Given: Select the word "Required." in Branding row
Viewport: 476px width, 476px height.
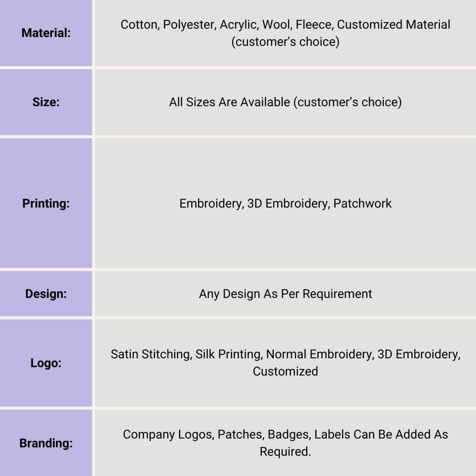Looking at the screenshot, I should 285,452.
